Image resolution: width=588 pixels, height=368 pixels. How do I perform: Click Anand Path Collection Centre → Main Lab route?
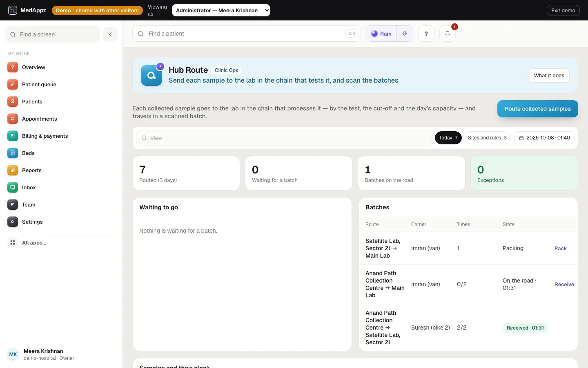385,284
